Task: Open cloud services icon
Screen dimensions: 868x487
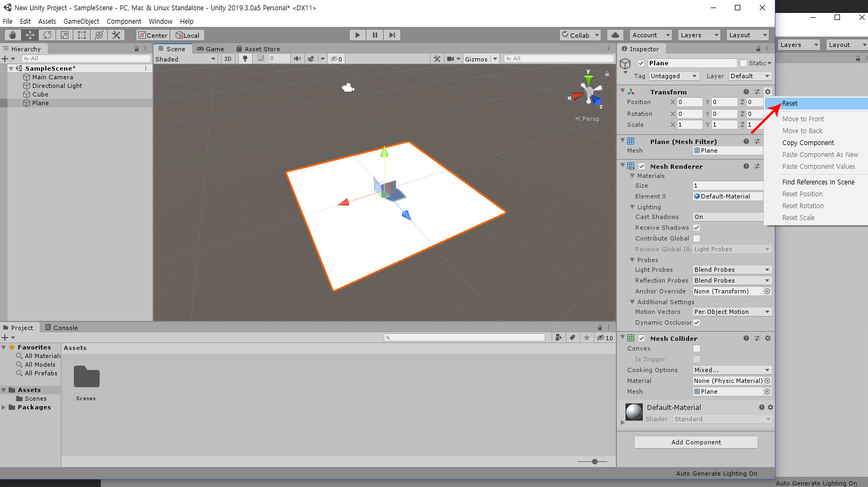Action: 615,35
